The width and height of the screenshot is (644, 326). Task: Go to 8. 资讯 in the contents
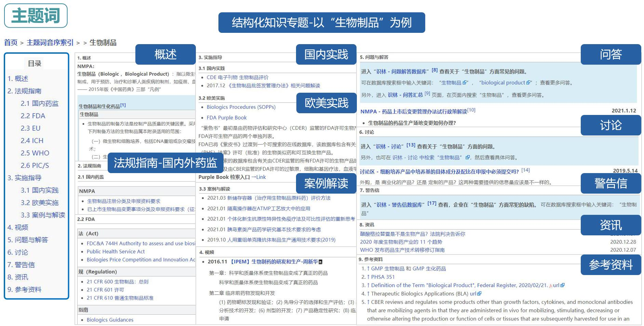(18, 277)
